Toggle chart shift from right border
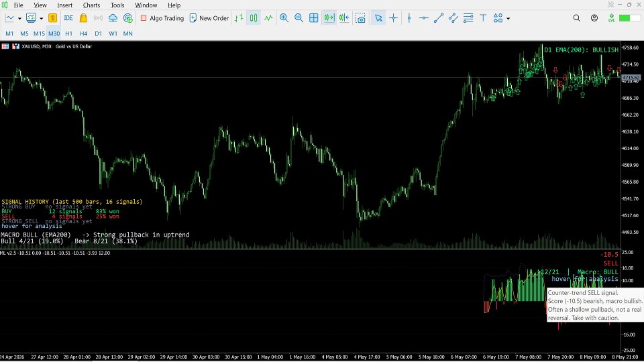644x362 pixels. click(x=344, y=18)
